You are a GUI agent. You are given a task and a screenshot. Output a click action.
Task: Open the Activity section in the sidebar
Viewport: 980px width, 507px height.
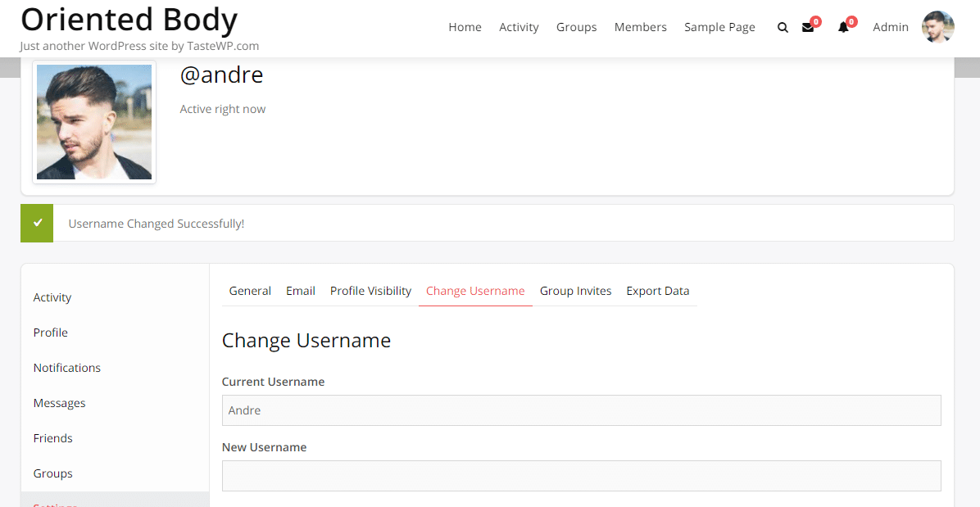(x=52, y=297)
